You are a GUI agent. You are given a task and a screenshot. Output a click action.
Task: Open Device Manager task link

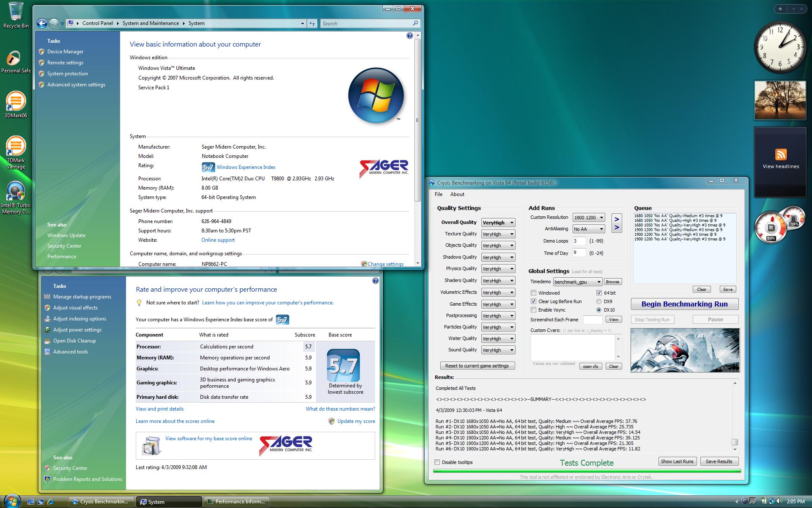point(65,52)
